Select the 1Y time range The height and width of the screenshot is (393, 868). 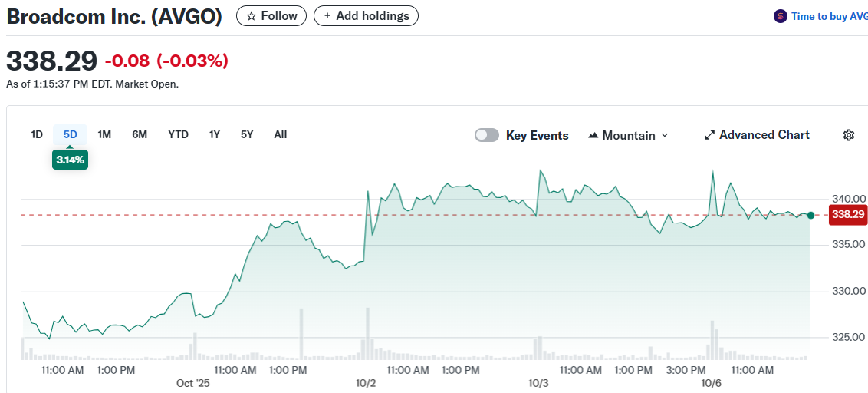click(215, 134)
